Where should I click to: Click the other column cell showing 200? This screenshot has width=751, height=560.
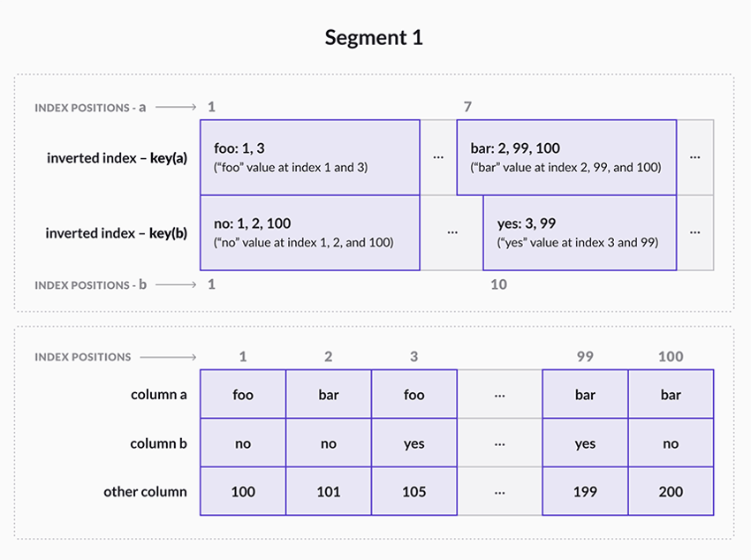(x=671, y=491)
